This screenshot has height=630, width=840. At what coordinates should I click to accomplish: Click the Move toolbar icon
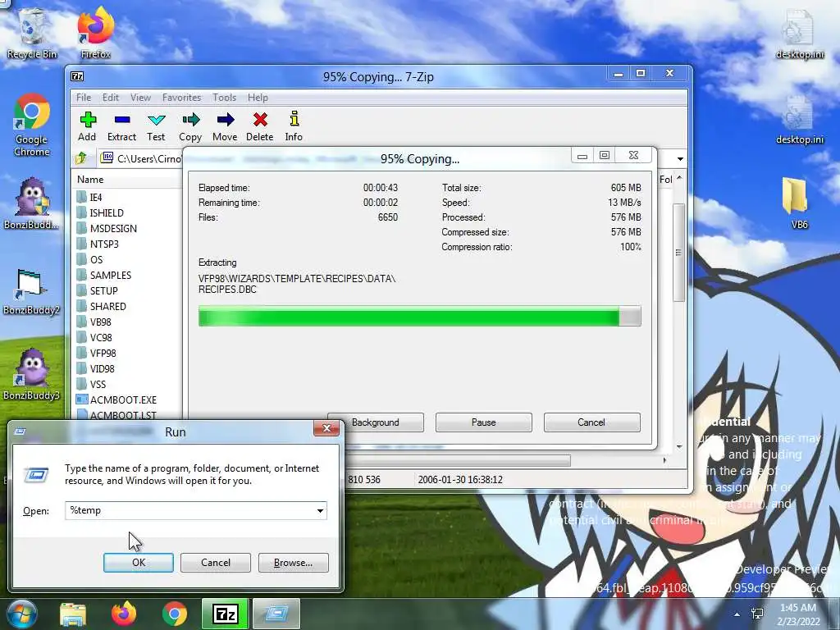click(225, 126)
